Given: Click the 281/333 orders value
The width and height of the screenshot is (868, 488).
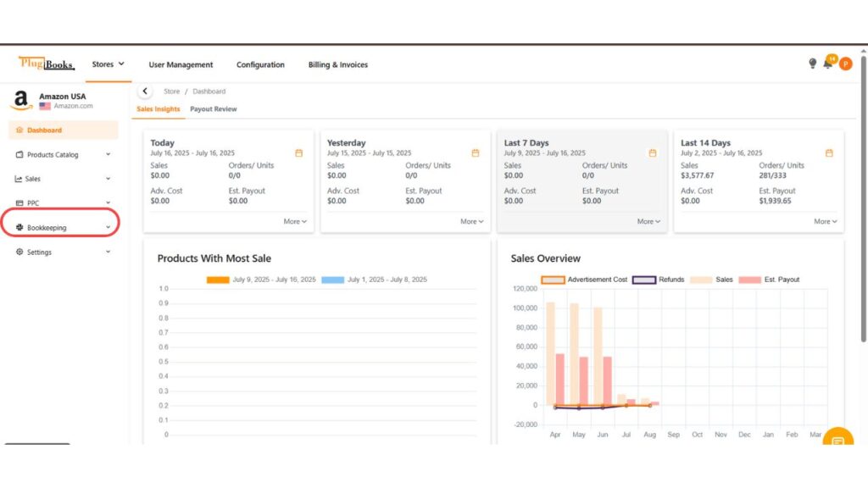Looking at the screenshot, I should (x=772, y=175).
